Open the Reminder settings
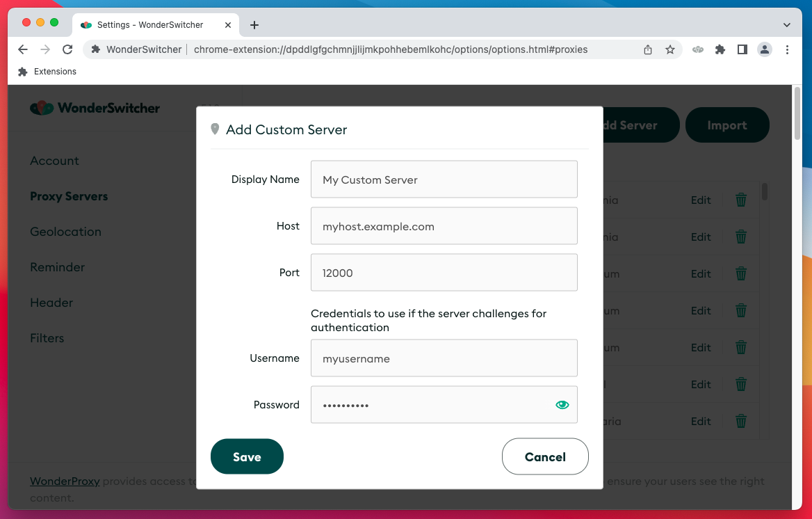This screenshot has width=812, height=519. coord(58,267)
